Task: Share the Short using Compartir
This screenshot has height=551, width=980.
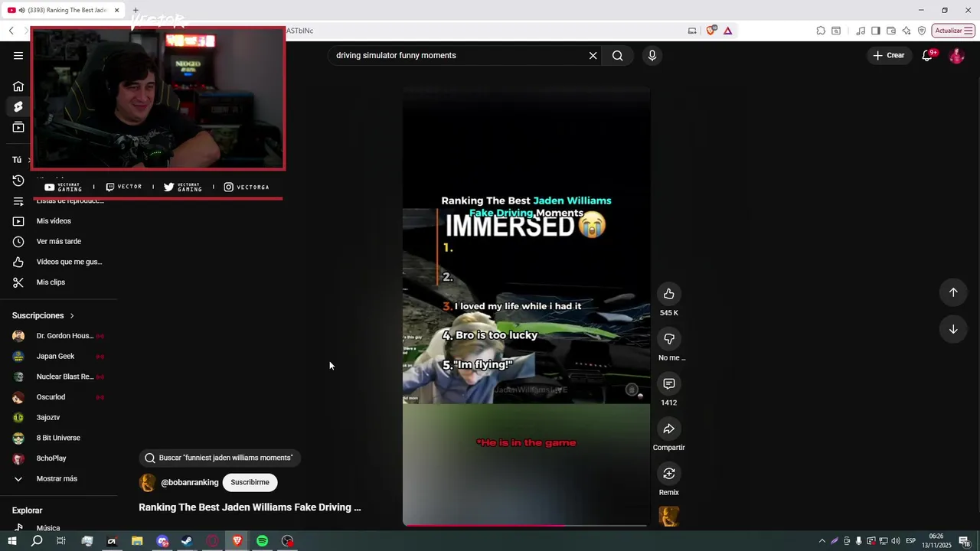Action: (x=669, y=429)
